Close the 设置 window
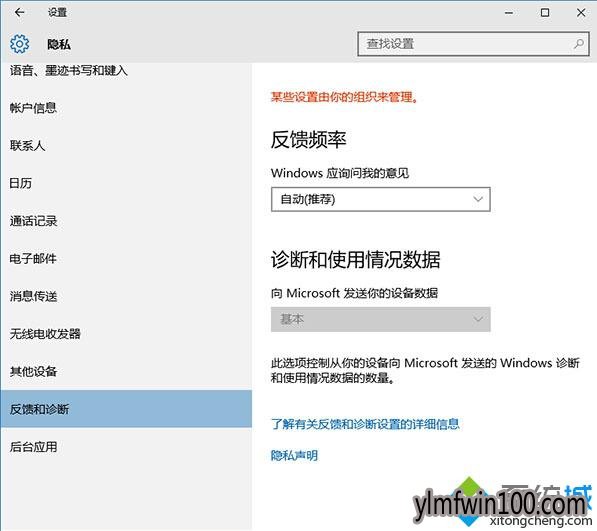The image size is (597, 531). [x=581, y=13]
